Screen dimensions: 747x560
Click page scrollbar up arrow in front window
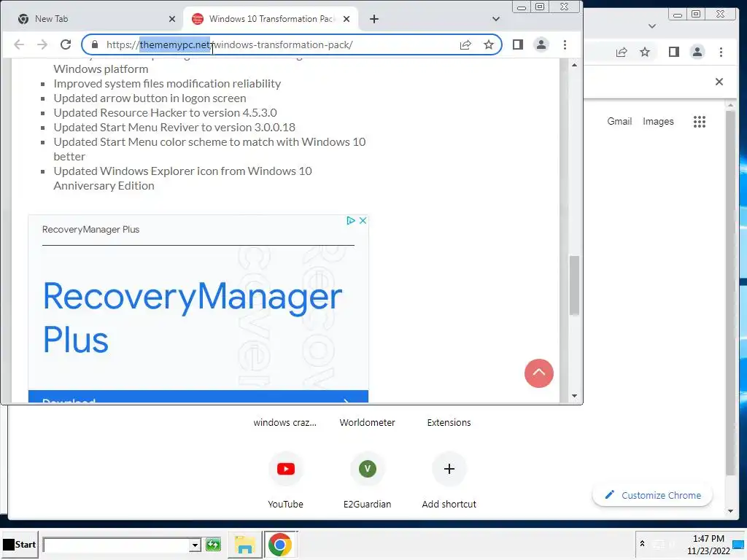(x=575, y=65)
